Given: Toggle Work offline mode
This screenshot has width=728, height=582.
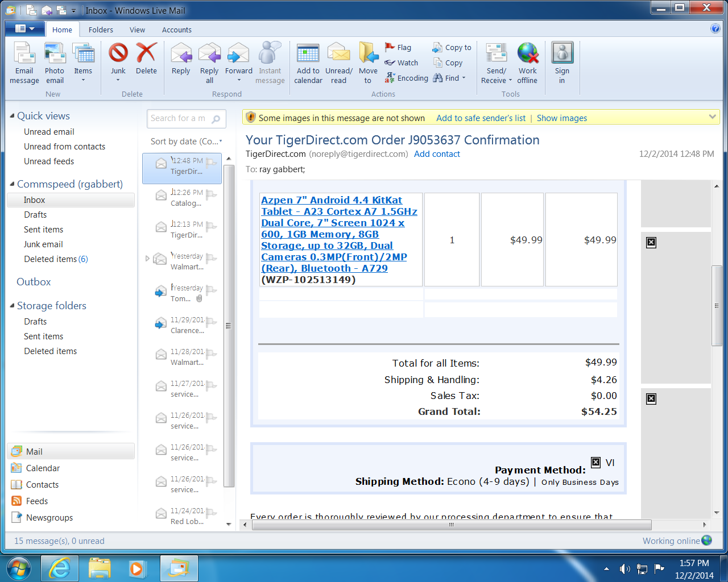Looking at the screenshot, I should [x=527, y=64].
